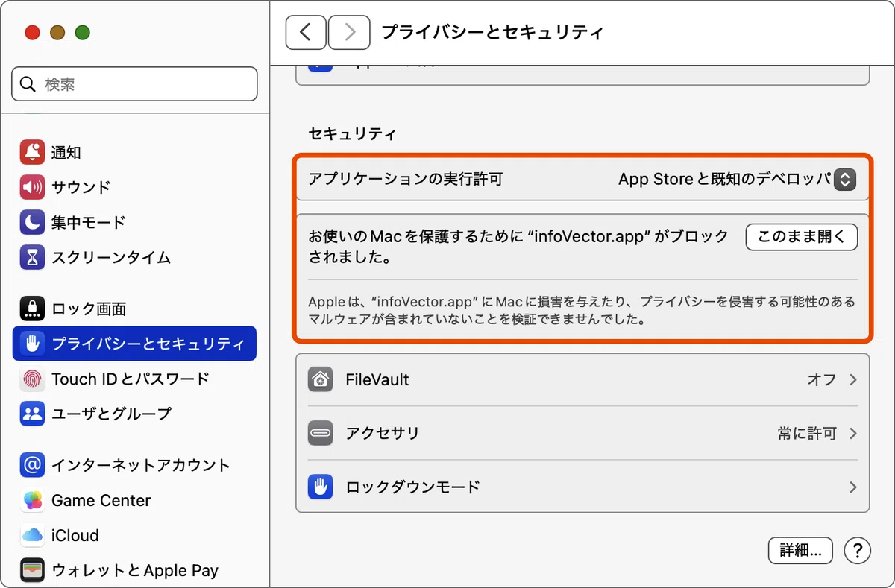
Task: Click the 集中モード moon icon
Action: (x=32, y=222)
